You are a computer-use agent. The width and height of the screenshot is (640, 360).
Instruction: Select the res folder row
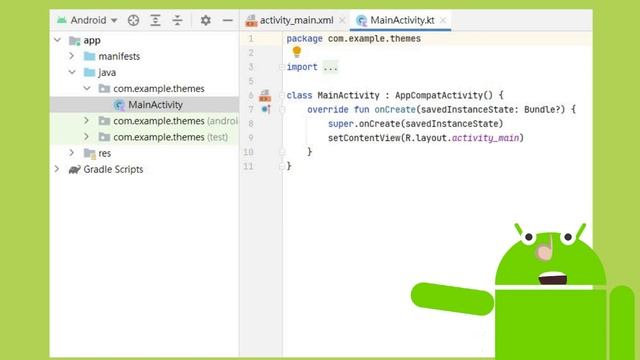click(x=144, y=153)
